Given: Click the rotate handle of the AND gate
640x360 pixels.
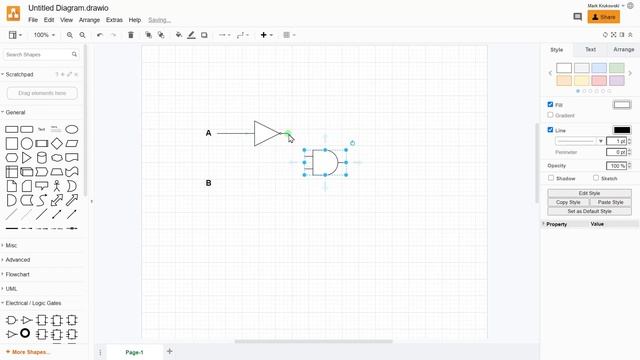Looking at the screenshot, I should 353,143.
